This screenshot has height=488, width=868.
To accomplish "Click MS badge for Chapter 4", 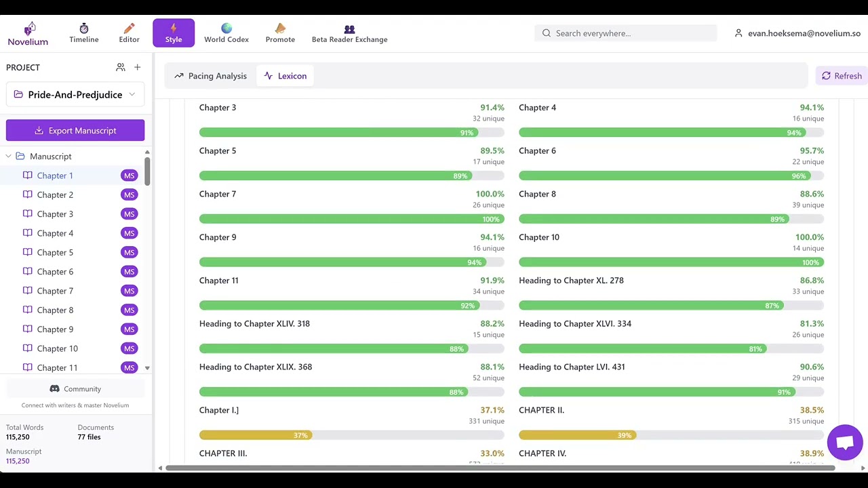I will [x=129, y=233].
